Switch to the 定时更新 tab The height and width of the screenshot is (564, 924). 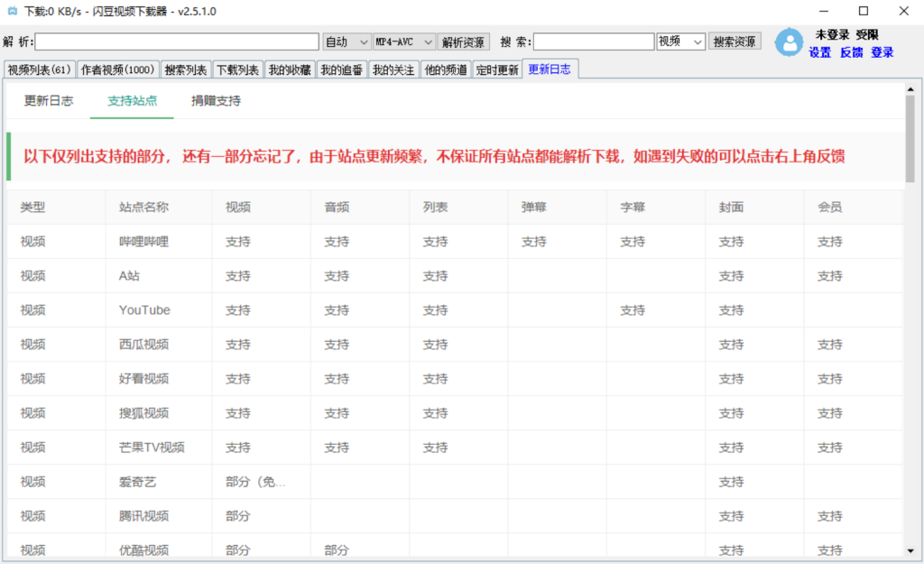pyautogui.click(x=496, y=69)
